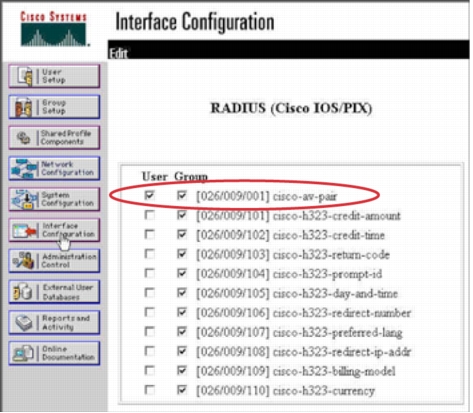Open Network Configuration in the sidebar
This screenshot has height=413, width=473.
point(54,168)
